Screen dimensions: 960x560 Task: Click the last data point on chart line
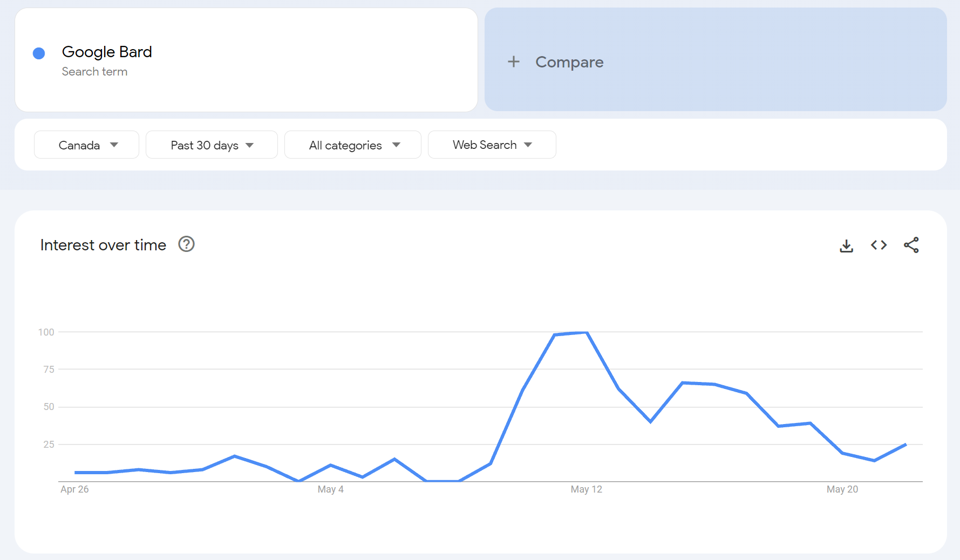click(x=905, y=445)
